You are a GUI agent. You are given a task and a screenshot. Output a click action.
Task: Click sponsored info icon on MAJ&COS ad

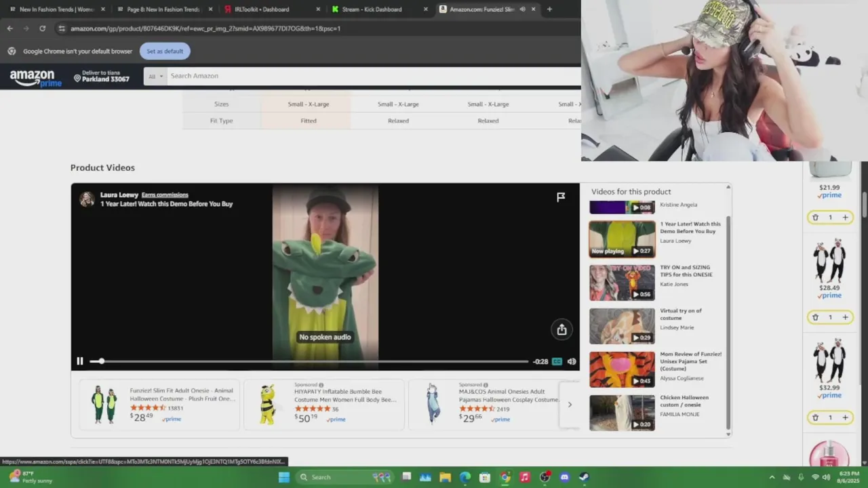point(486,385)
